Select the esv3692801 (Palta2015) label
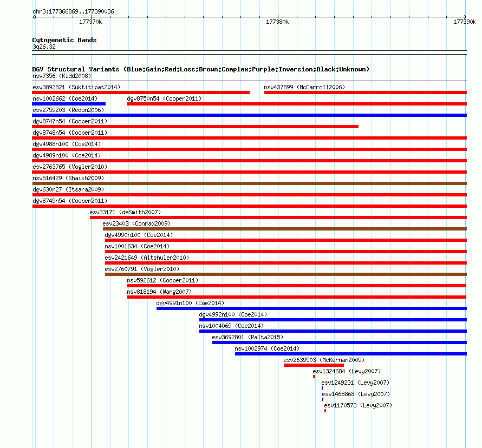482x448 pixels. (247, 337)
